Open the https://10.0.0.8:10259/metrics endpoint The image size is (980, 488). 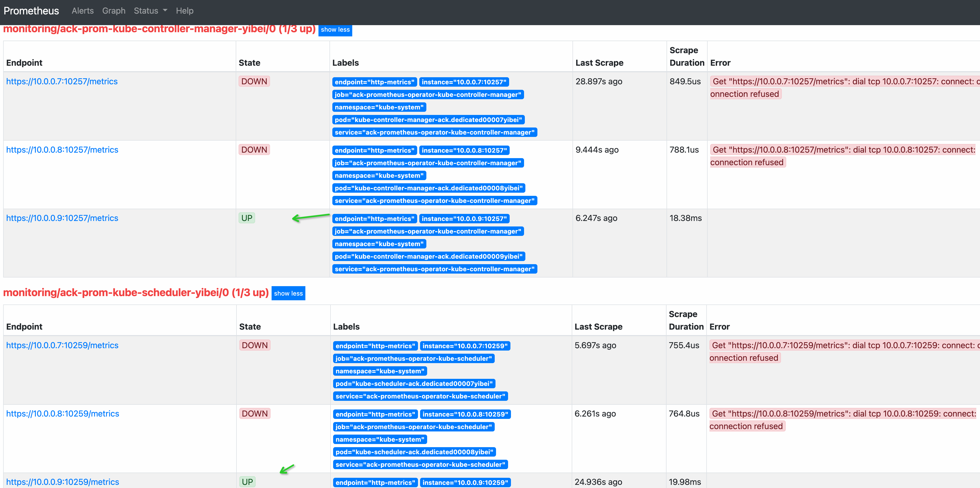62,413
